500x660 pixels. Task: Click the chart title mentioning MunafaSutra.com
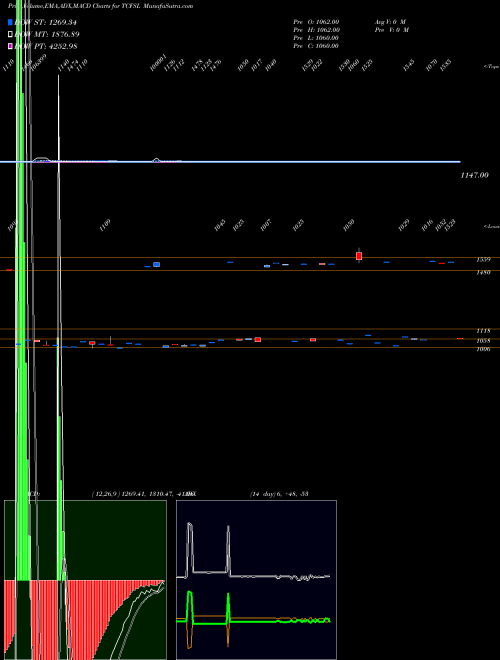coord(101,6)
